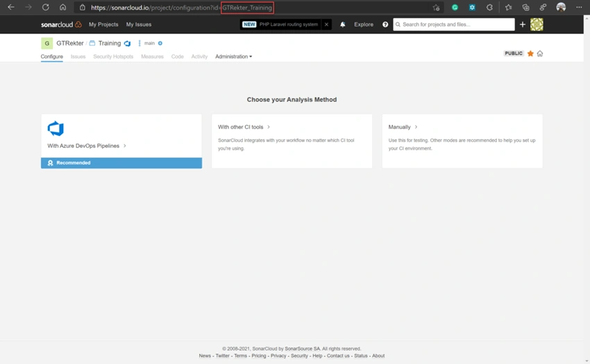Open My Issues in the top bar

click(139, 24)
